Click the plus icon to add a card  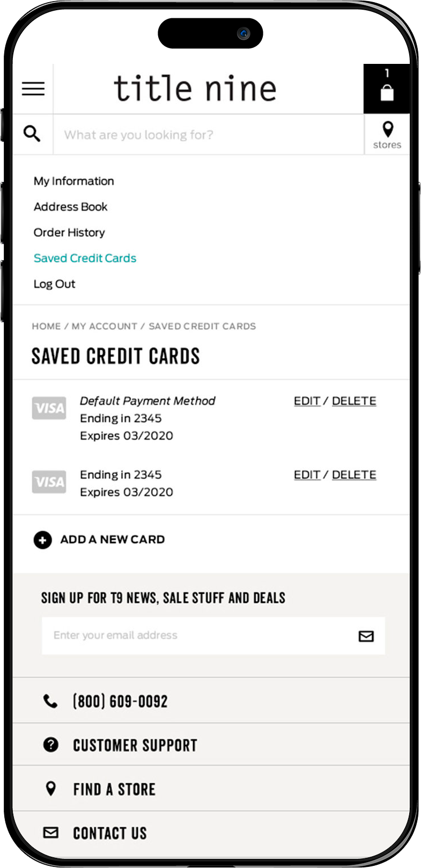click(43, 539)
